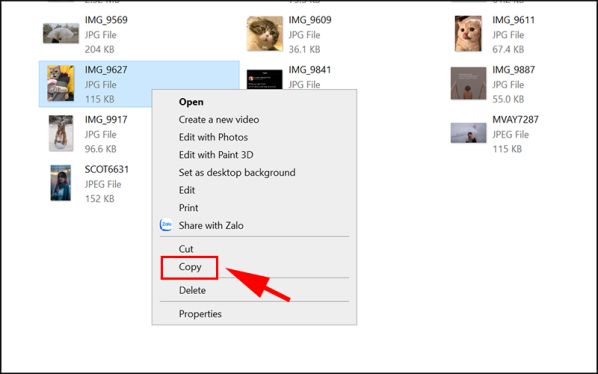Screen dimensions: 598x374
Task: Click the SCOT6631 JPEG thumbnail
Action: click(61, 183)
